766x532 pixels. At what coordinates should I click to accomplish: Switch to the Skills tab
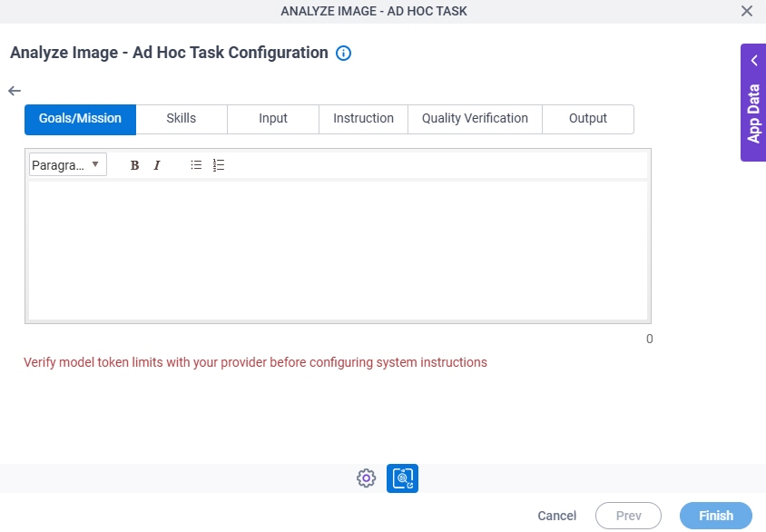182,119
